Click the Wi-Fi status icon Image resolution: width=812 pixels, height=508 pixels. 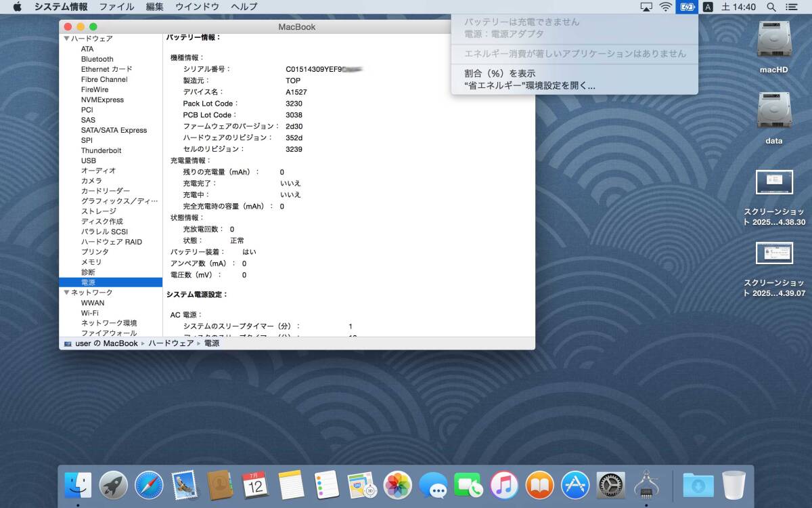(x=666, y=7)
